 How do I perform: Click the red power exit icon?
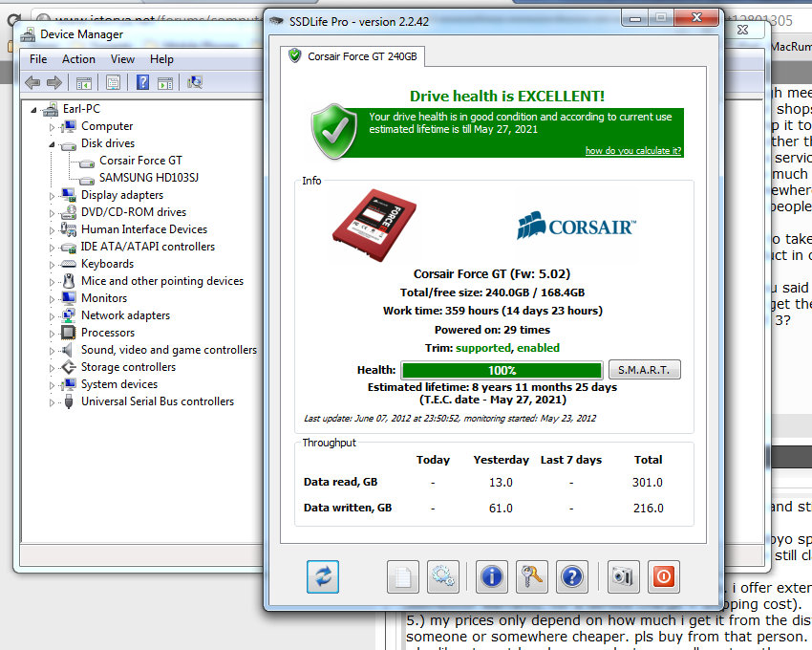click(663, 576)
